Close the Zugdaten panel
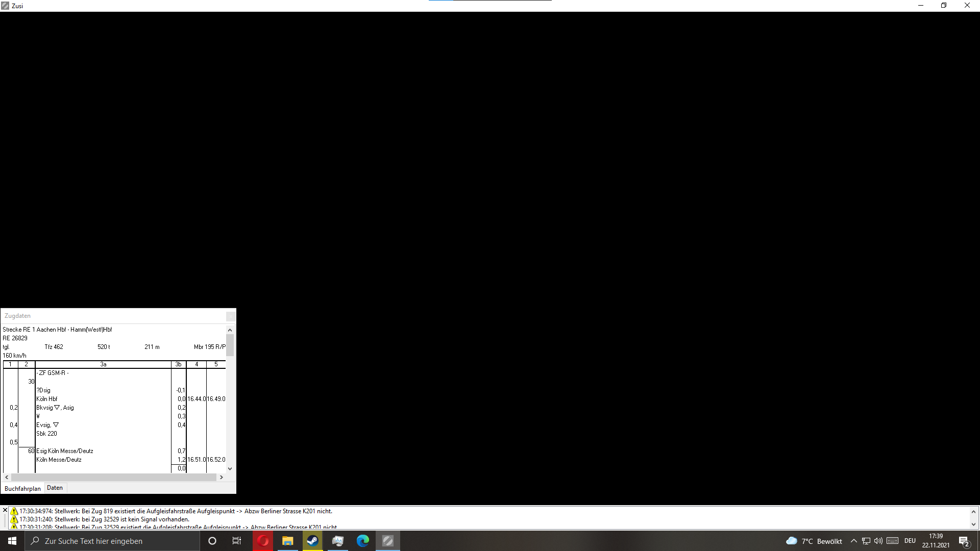Screen dimensions: 980x551 (x=230, y=316)
